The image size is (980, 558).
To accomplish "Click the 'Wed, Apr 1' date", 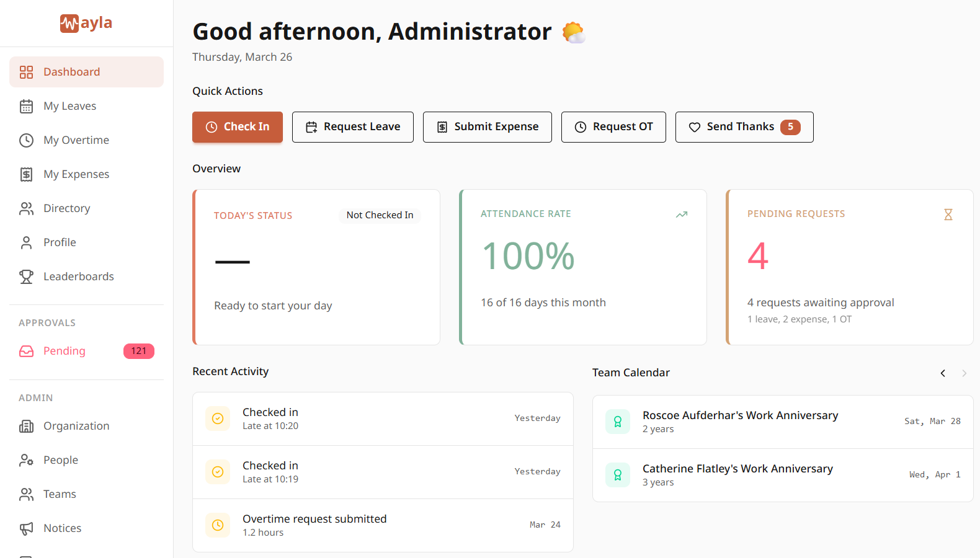I will (935, 475).
